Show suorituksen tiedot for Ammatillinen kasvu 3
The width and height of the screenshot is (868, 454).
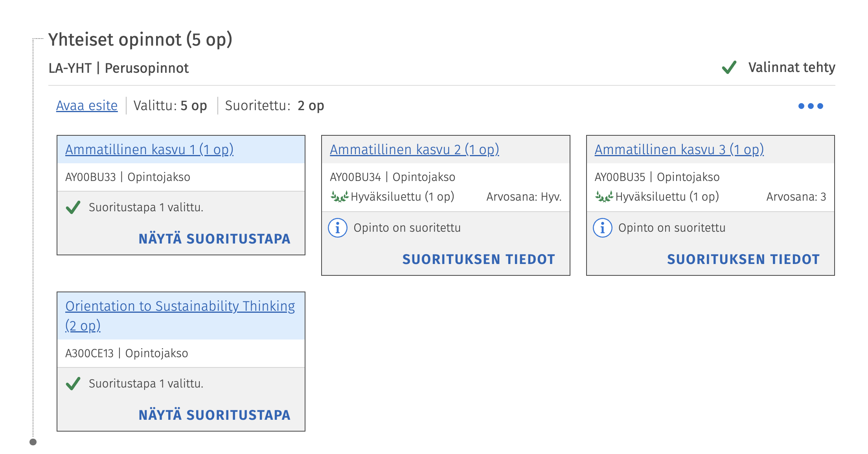click(x=743, y=259)
